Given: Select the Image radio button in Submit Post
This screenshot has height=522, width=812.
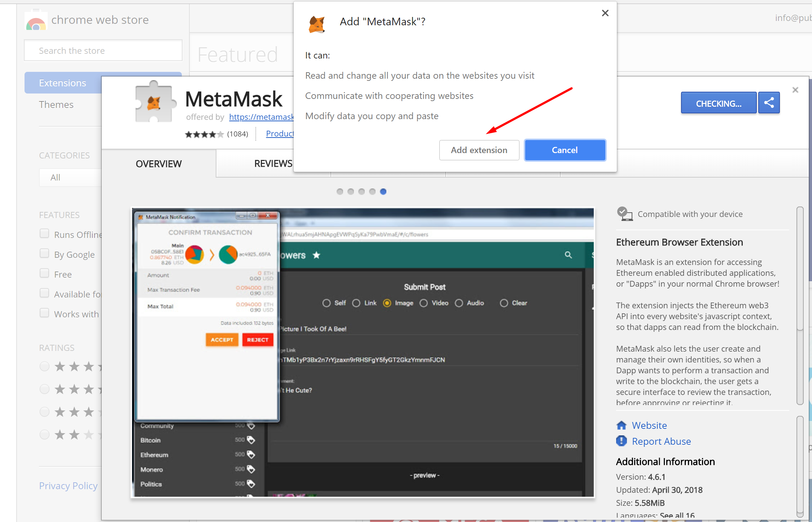Looking at the screenshot, I should pos(387,302).
